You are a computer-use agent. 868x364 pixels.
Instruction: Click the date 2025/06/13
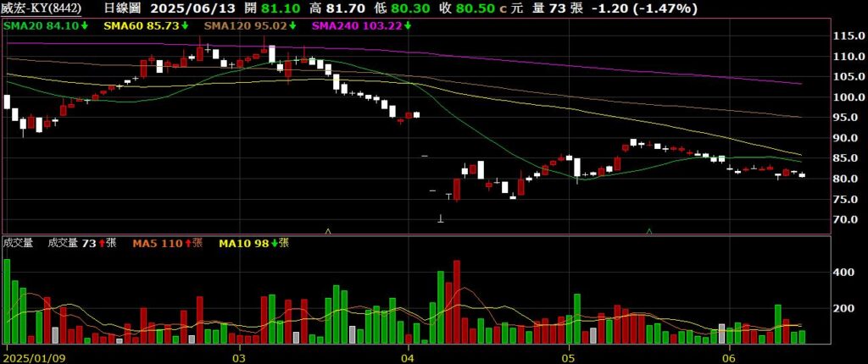[192, 8]
